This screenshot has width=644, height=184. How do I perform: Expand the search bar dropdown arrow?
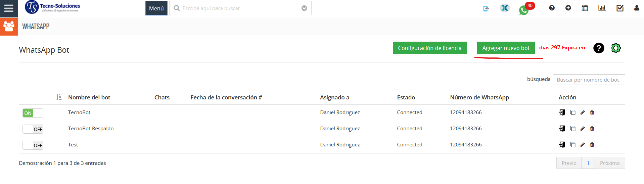pos(304,8)
